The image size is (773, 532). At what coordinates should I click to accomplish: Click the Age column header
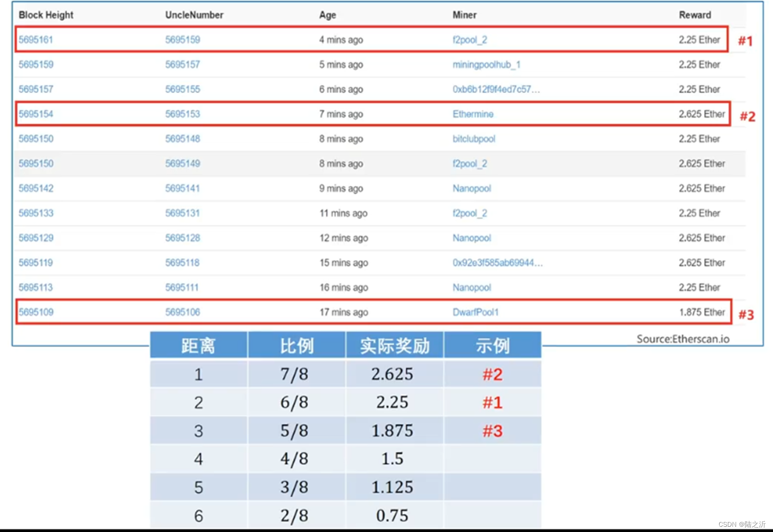pos(327,15)
